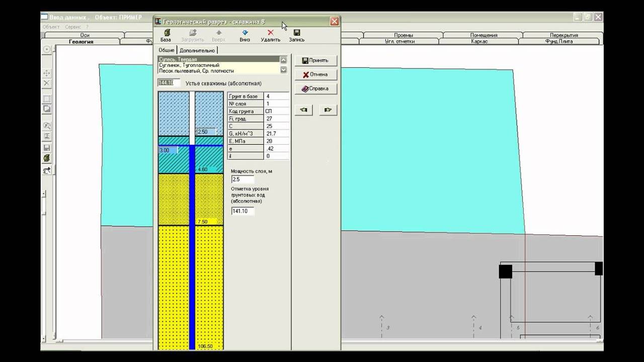The height and width of the screenshot is (362, 644).
Task: Click G, кН/м^3 value 21.7
Action: point(276,134)
